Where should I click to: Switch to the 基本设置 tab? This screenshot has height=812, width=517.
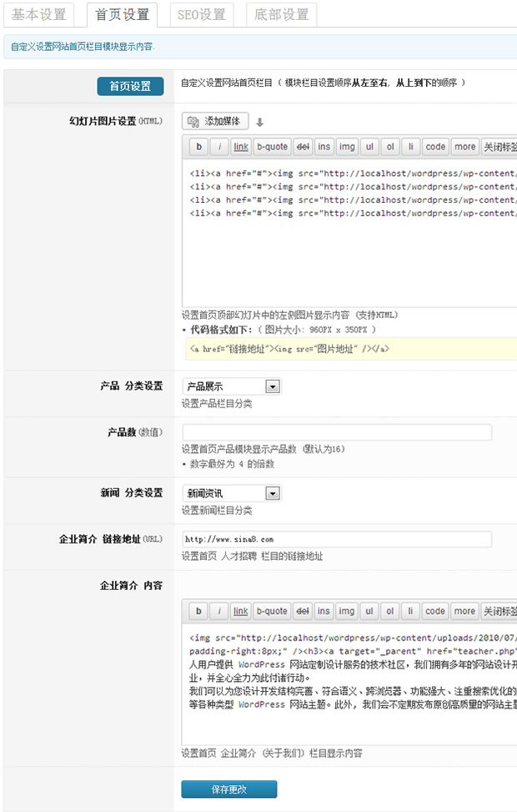(38, 14)
